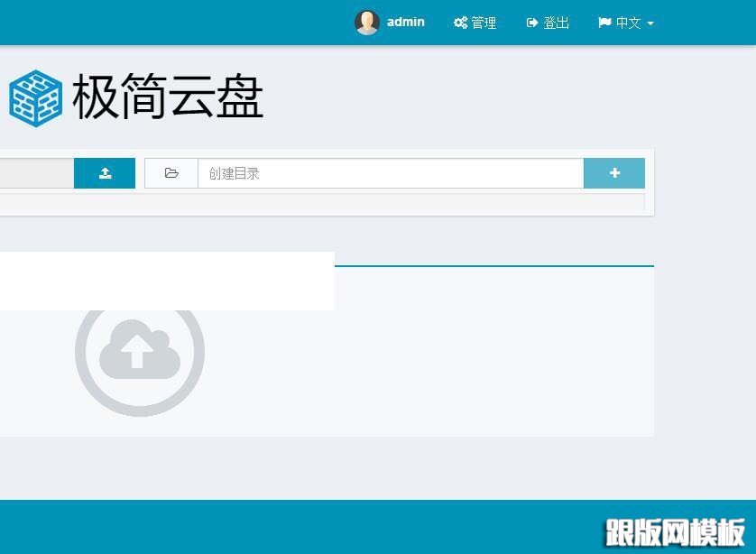Click the logout arrow icon beside 登出
The image size is (756, 554).
pos(532,22)
